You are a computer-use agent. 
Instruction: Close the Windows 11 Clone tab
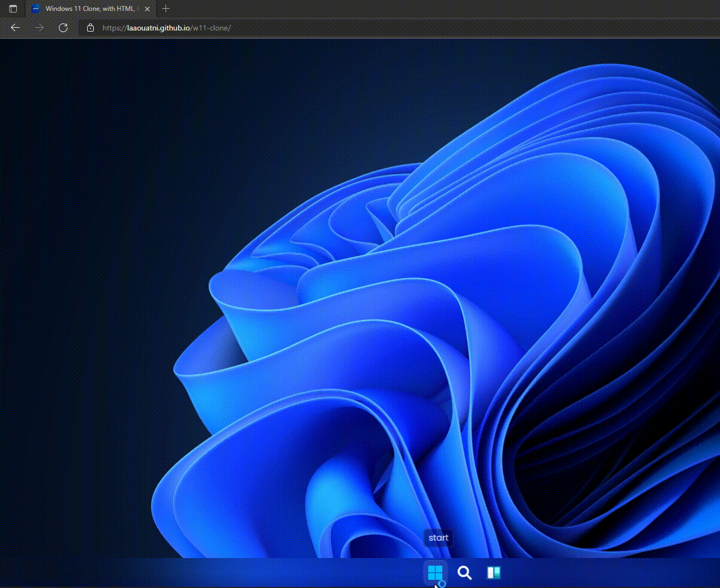click(x=147, y=9)
